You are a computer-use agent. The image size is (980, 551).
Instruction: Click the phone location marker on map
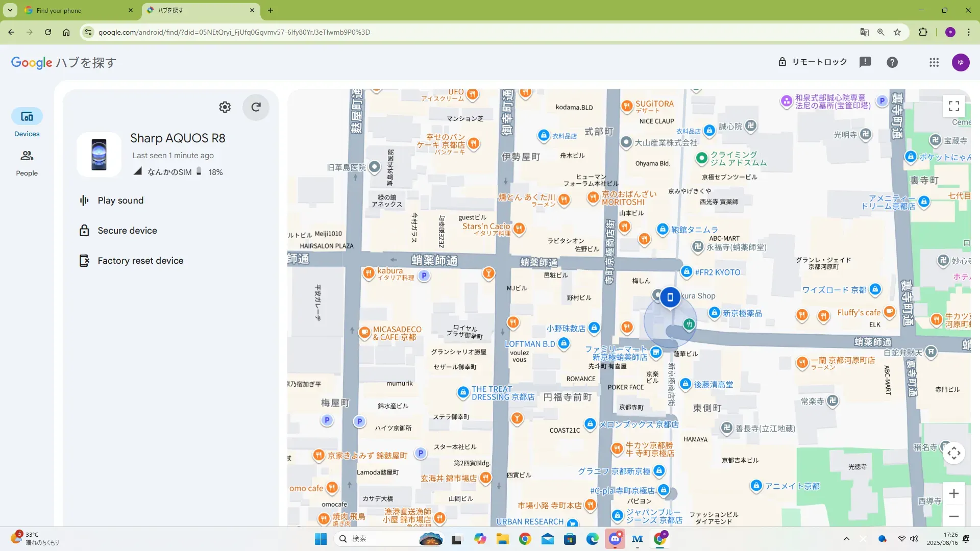click(x=670, y=297)
